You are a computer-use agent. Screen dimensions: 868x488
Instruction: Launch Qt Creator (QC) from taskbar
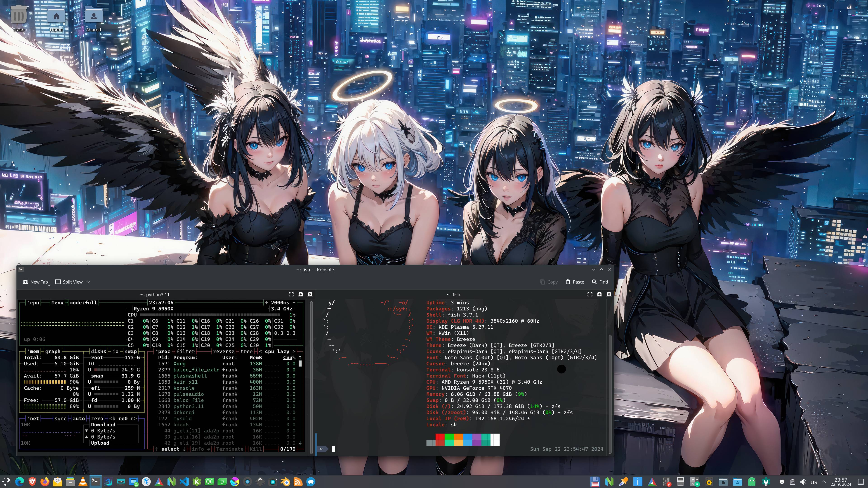click(x=209, y=482)
